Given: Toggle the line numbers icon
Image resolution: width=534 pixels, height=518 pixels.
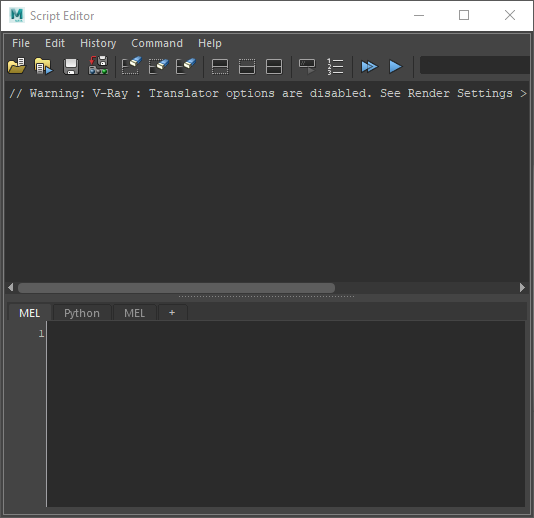Looking at the screenshot, I should tap(335, 66).
